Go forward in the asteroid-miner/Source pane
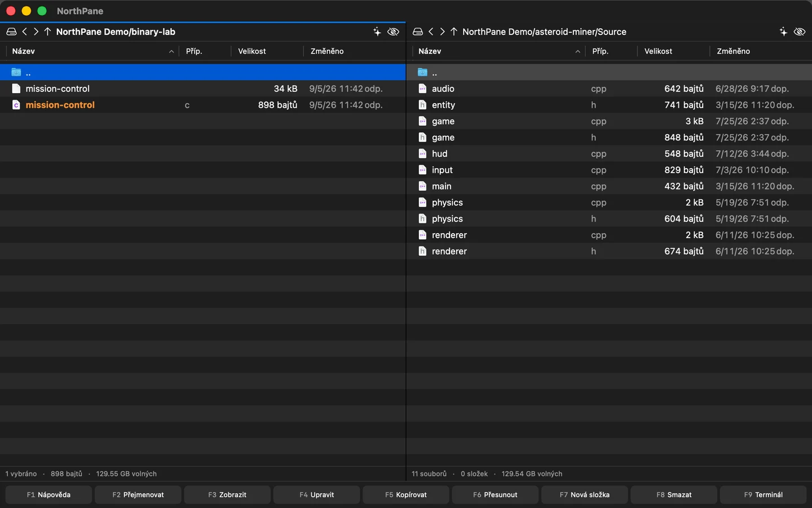Image resolution: width=812 pixels, height=508 pixels. click(443, 32)
